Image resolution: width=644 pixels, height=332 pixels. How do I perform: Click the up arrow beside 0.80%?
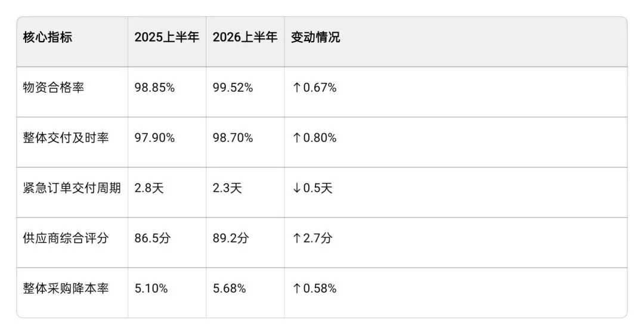tap(296, 138)
